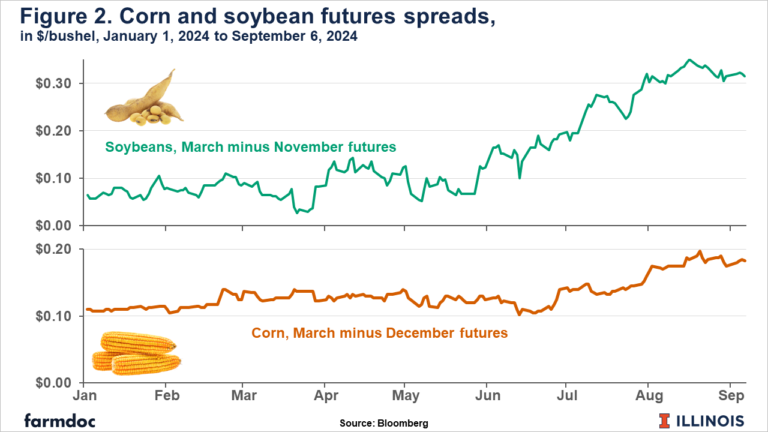Click the Source: Bloomberg caption
This screenshot has height=432, width=768.
[x=383, y=423]
